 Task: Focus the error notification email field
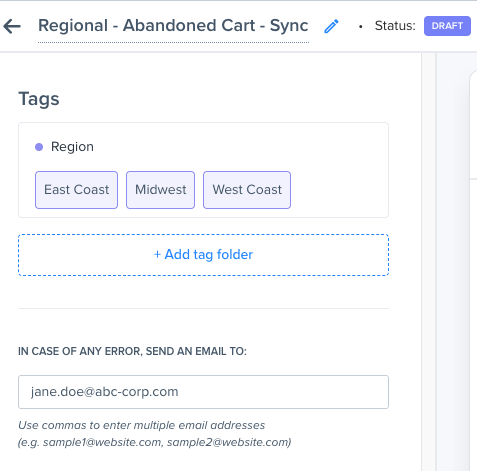(x=203, y=392)
